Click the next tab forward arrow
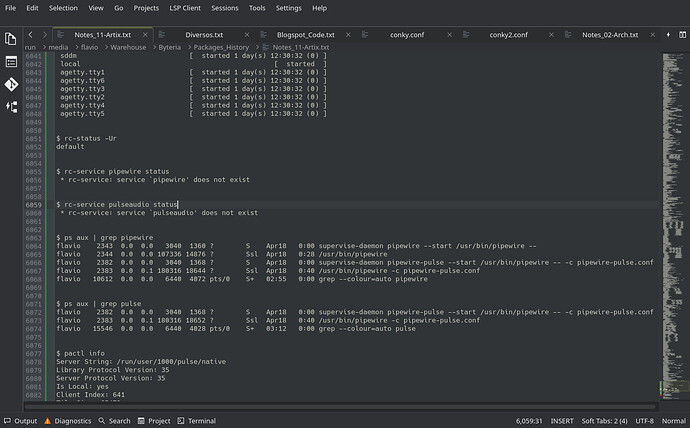Screen dimensions: 690x428 click(46, 34)
